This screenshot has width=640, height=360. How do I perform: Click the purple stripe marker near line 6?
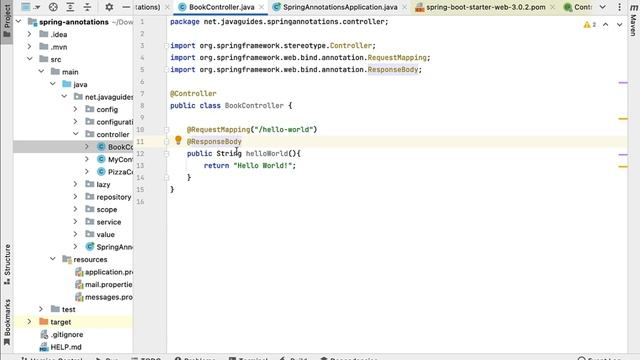tap(623, 82)
